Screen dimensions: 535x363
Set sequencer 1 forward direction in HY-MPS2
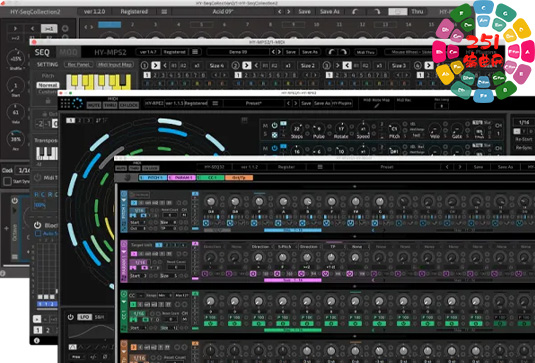pyautogui.click(x=156, y=65)
